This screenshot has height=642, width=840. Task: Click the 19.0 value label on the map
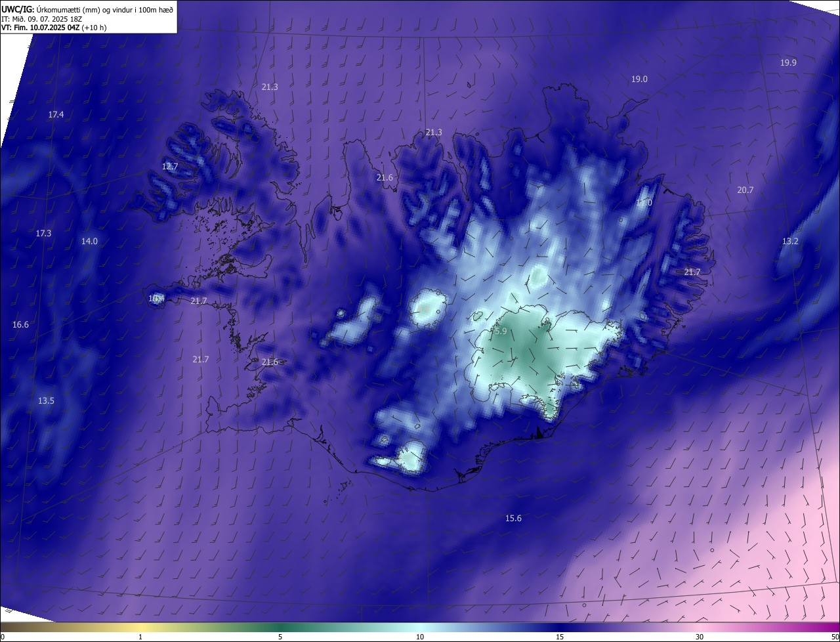tap(639, 79)
